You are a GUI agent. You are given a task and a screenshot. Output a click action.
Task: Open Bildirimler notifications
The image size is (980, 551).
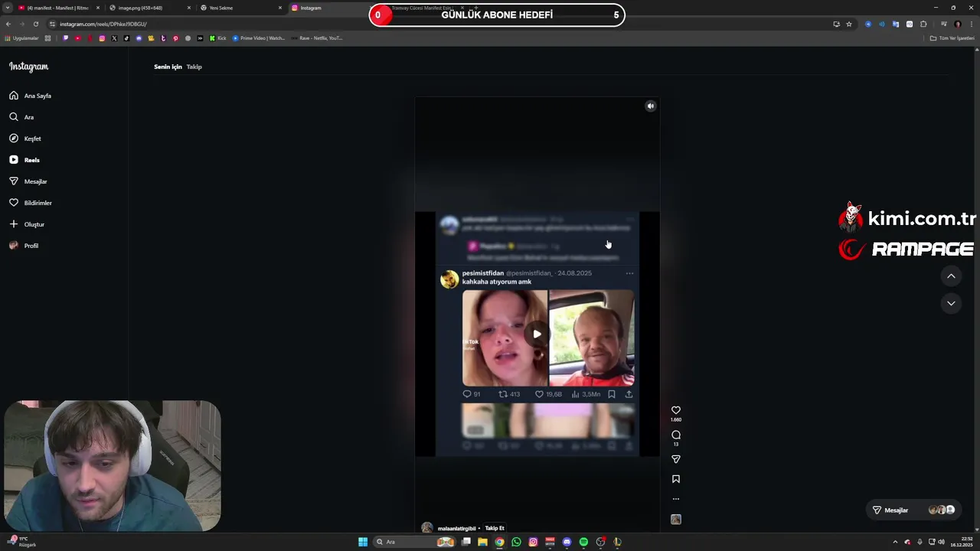tap(31, 203)
